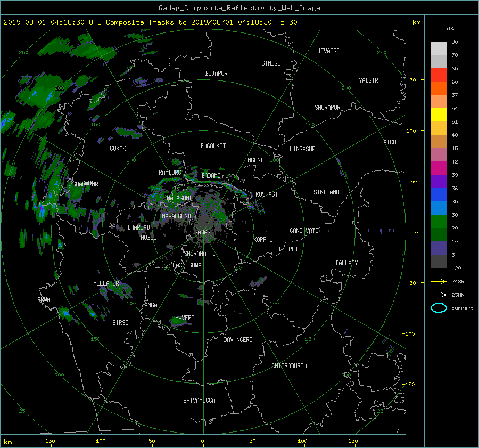
Task: Click the KOPPAL city label
Action: click(263, 240)
